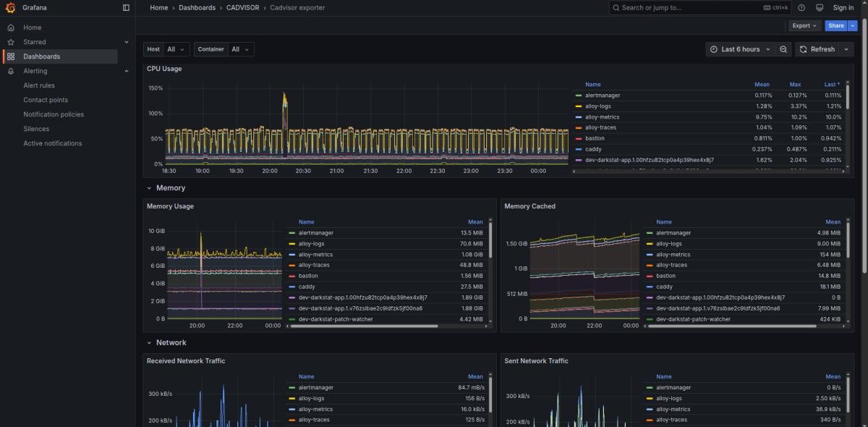Collapse the Alerting section chevron

tap(127, 71)
